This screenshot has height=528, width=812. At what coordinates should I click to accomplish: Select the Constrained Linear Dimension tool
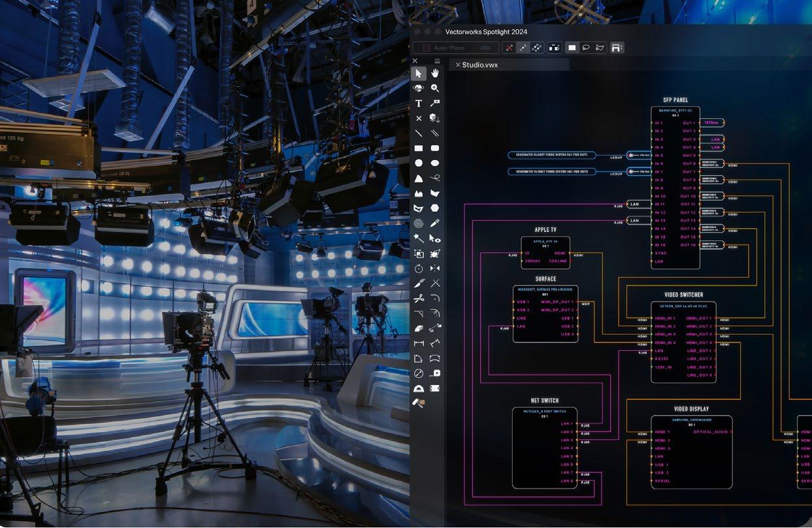[419, 343]
